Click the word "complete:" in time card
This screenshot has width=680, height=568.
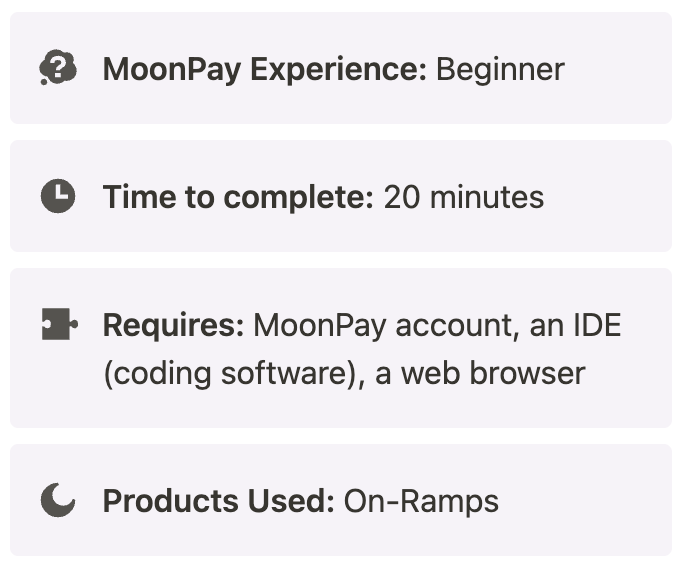click(298, 197)
